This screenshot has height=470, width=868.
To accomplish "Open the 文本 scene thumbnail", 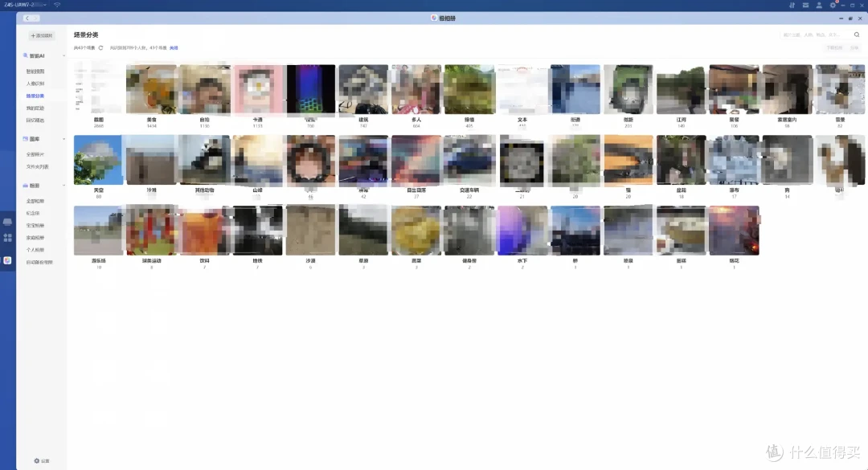I will click(x=522, y=90).
